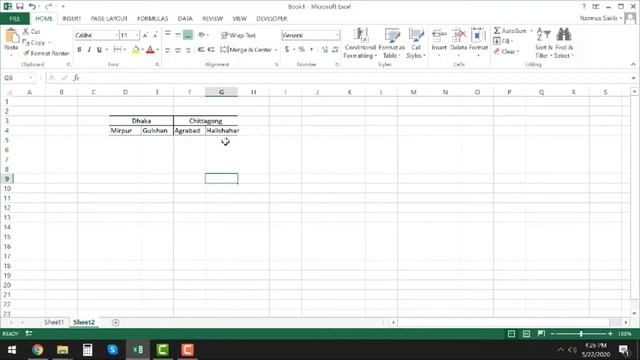Open Sort & Filter menu
The width and height of the screenshot is (640, 360).
pos(544,43)
